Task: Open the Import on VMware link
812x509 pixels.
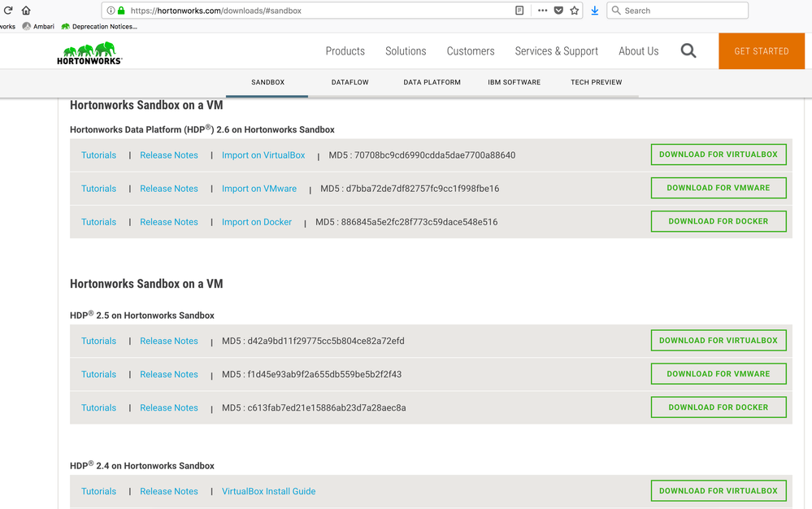Action: [259, 189]
